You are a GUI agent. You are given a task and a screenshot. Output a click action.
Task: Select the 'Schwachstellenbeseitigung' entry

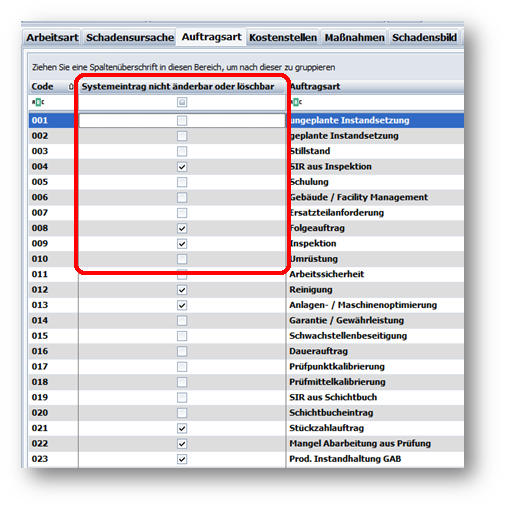375,336
